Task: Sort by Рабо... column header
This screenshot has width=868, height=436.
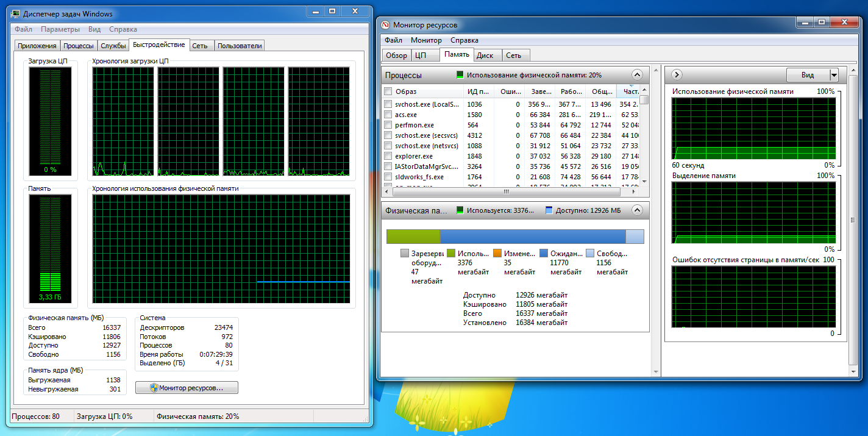Action: (x=570, y=91)
